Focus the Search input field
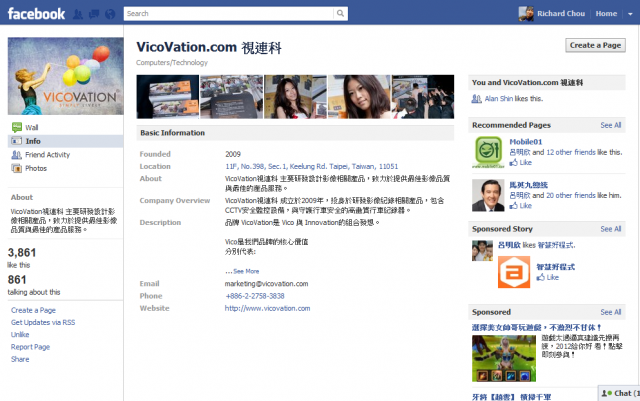 [229, 13]
